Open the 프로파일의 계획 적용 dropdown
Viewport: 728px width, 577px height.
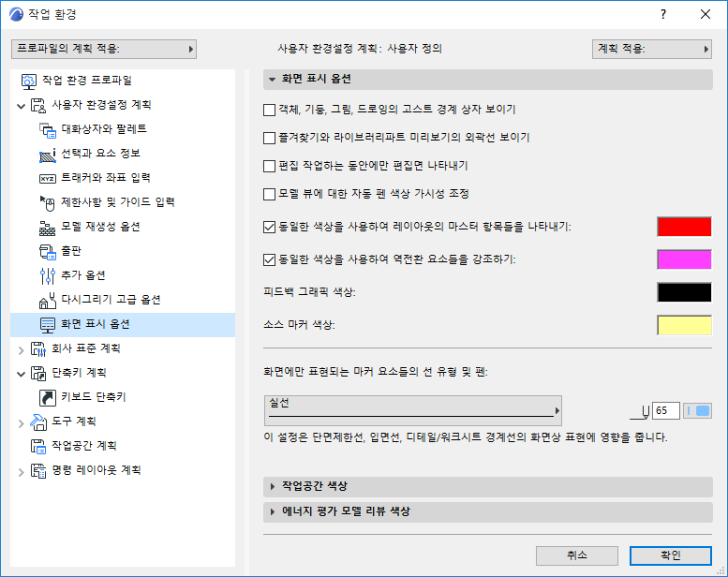pos(104,49)
